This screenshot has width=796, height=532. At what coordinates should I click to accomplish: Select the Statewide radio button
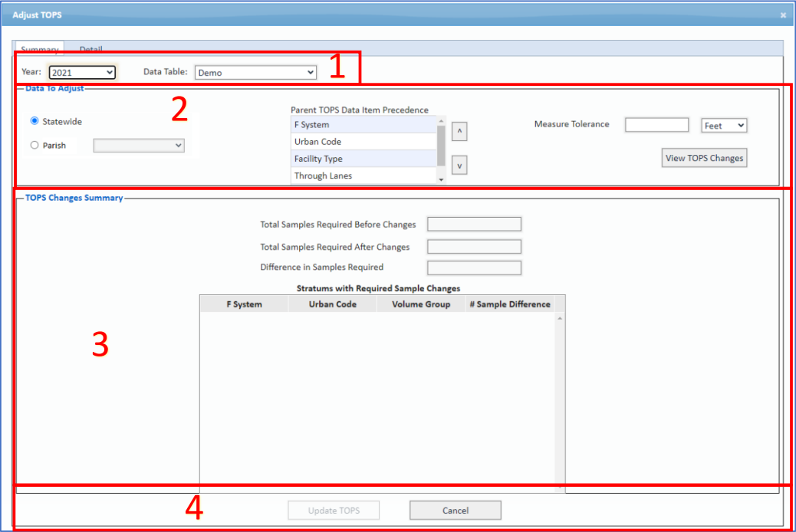click(35, 121)
